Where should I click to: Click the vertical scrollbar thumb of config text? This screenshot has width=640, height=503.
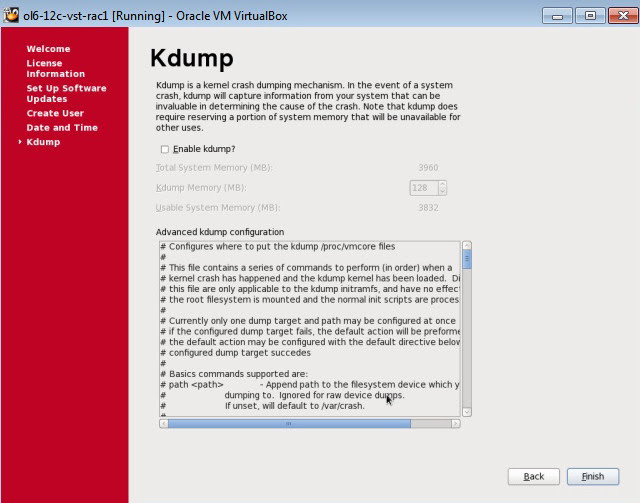click(467, 259)
